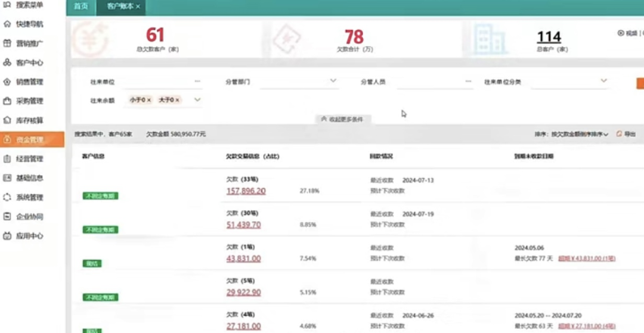Remove the 小于0 filter tag
The width and height of the screenshot is (644, 333).
point(148,99)
